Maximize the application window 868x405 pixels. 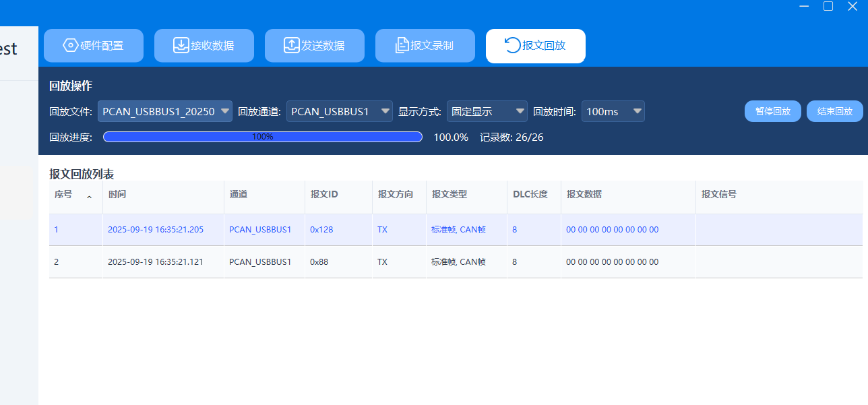[x=828, y=6]
